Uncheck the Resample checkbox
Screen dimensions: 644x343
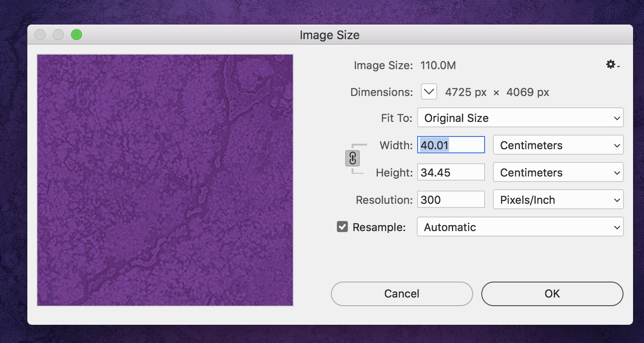[x=342, y=227]
